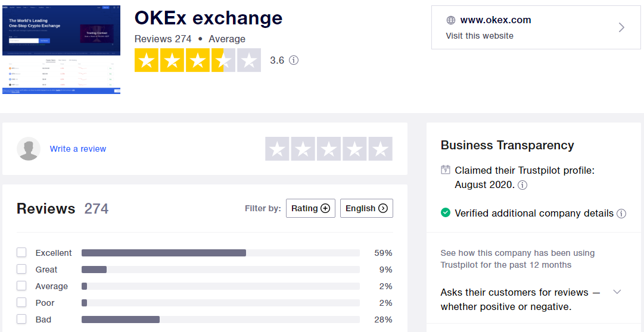
Task: Enable the Bad reviews filter checkbox
Action: (x=21, y=319)
